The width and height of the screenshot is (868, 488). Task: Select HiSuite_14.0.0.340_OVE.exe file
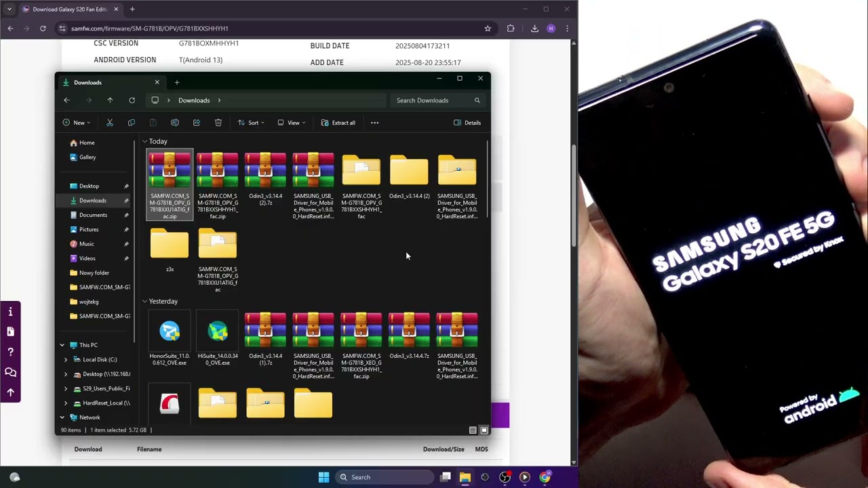point(218,339)
